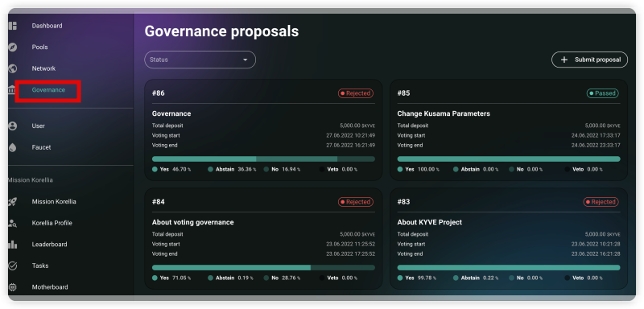This screenshot has width=644, height=309.
Task: Click voting start time 23.06.2022 11:25:52
Action: (351, 244)
